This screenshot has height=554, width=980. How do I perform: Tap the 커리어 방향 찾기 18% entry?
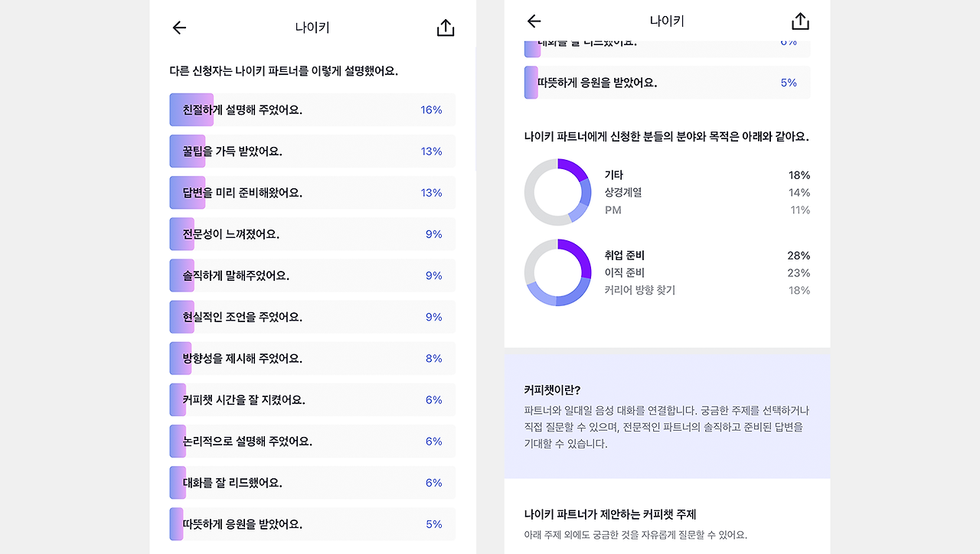coord(704,290)
